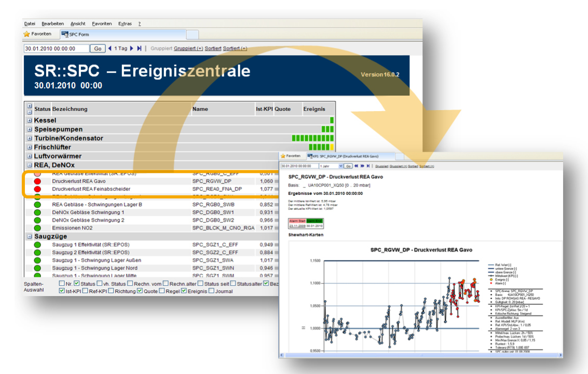Click the KPI window horizontal scrollbar
Image resolution: width=588 pixels, height=374 pixels.
(x=421, y=355)
